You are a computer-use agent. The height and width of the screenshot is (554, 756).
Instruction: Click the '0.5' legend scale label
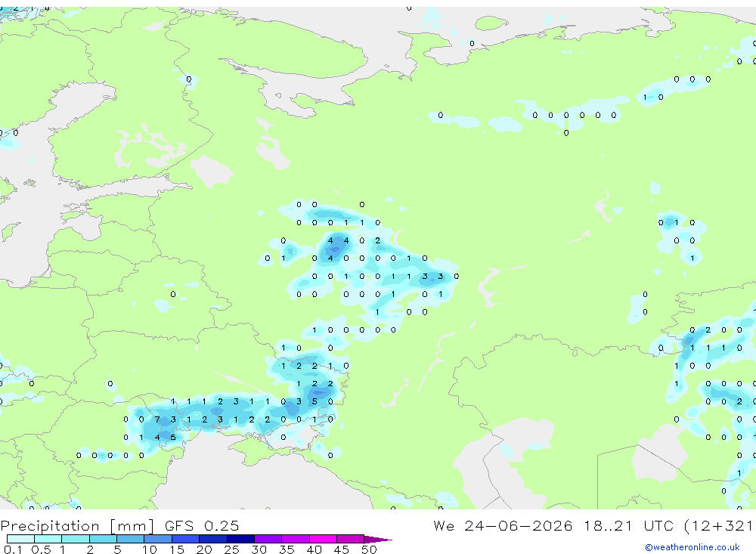click(x=41, y=549)
